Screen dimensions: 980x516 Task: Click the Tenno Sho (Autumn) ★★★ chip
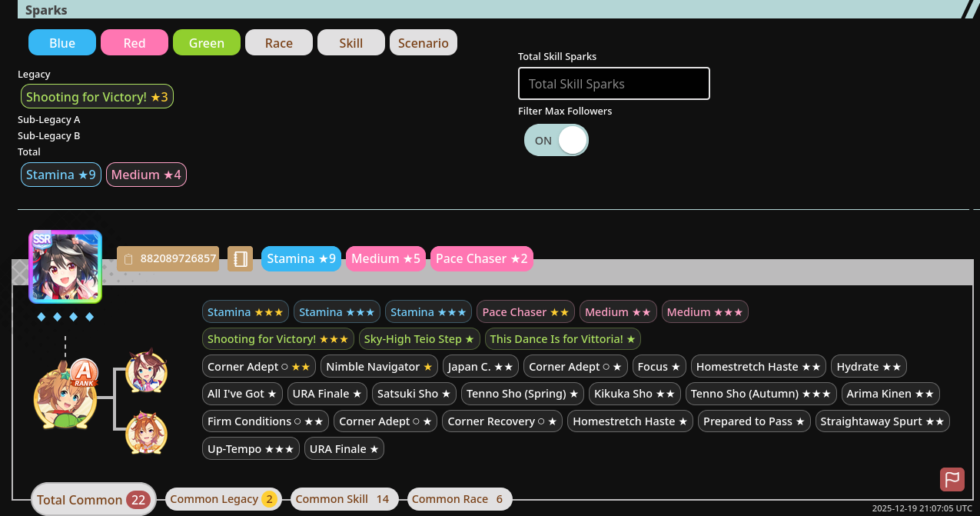click(761, 394)
